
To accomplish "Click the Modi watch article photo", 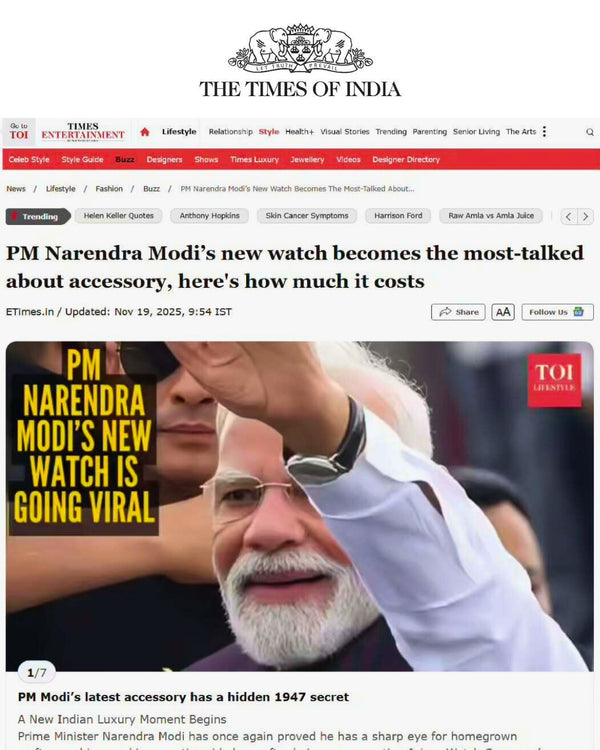I will [x=300, y=506].
